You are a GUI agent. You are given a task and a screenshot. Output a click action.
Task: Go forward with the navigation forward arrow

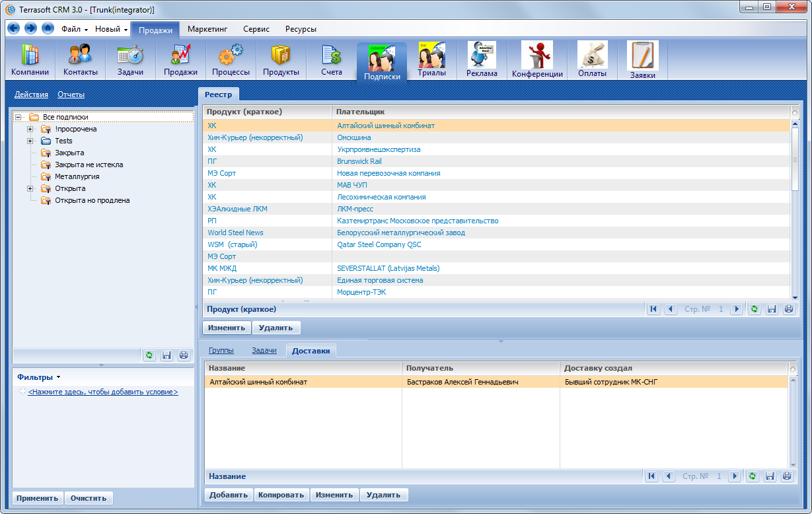30,28
